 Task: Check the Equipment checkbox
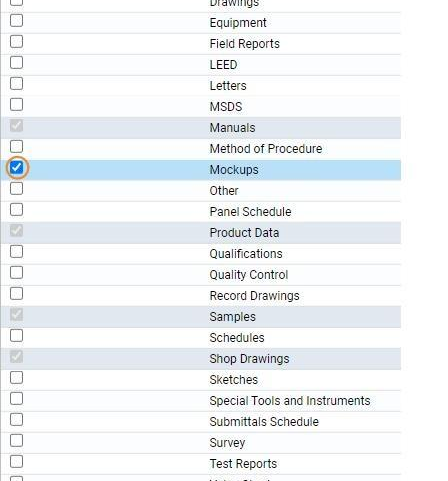pyautogui.click(x=16, y=21)
